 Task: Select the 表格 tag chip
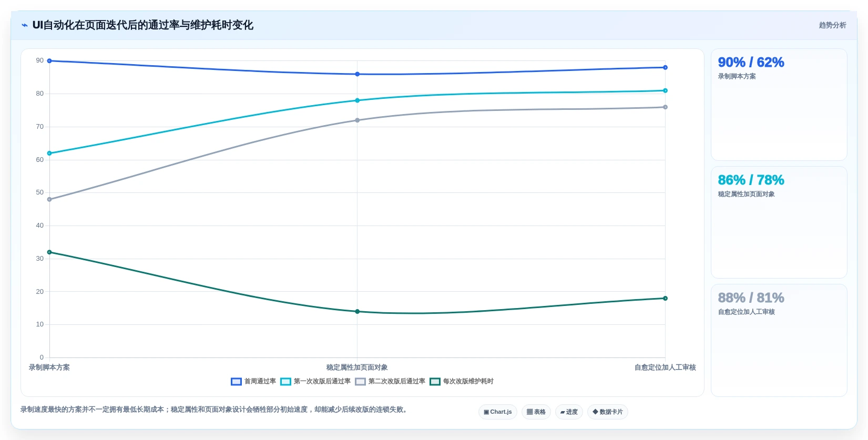[x=536, y=412]
